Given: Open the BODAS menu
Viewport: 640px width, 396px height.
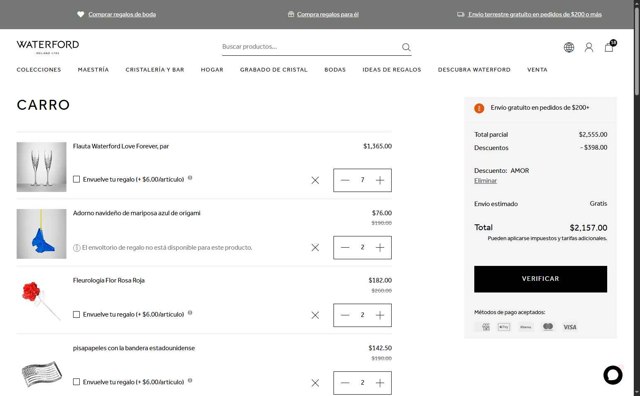Looking at the screenshot, I should pyautogui.click(x=335, y=70).
